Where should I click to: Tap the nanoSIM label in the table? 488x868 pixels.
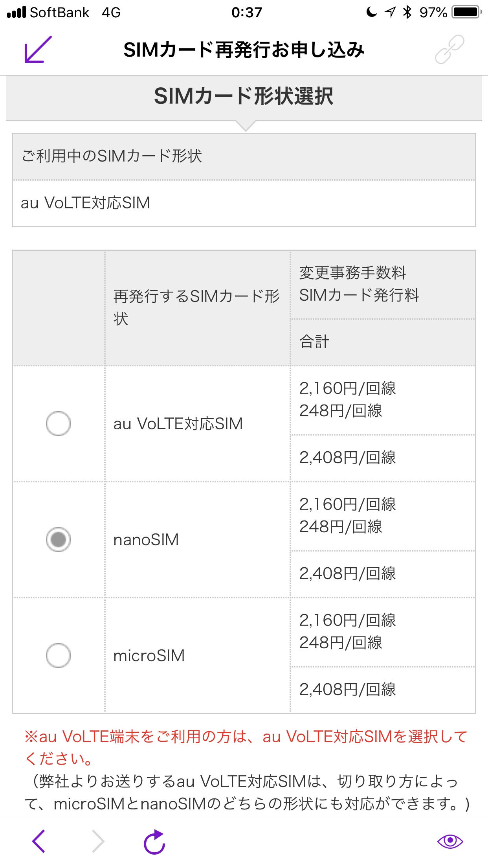pos(146,540)
